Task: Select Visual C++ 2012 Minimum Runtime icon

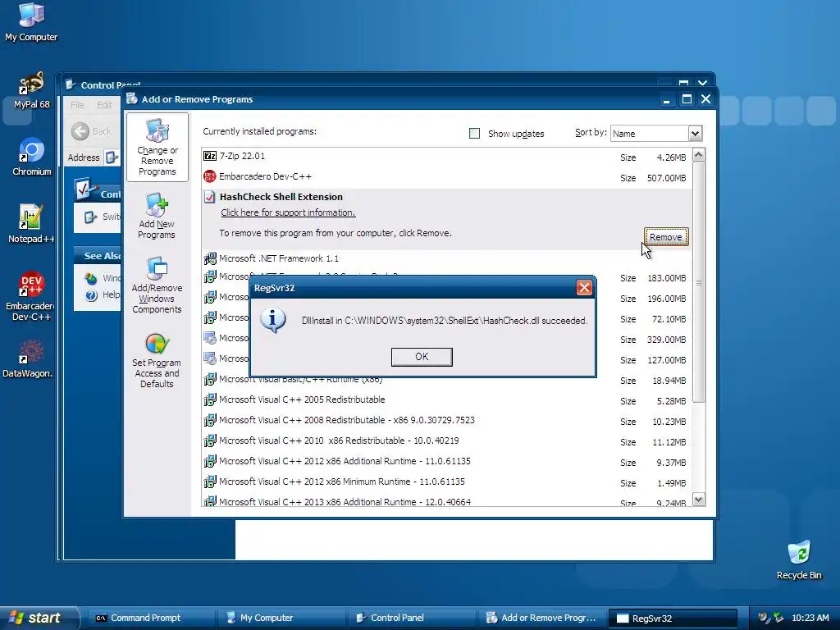Action: click(210, 482)
